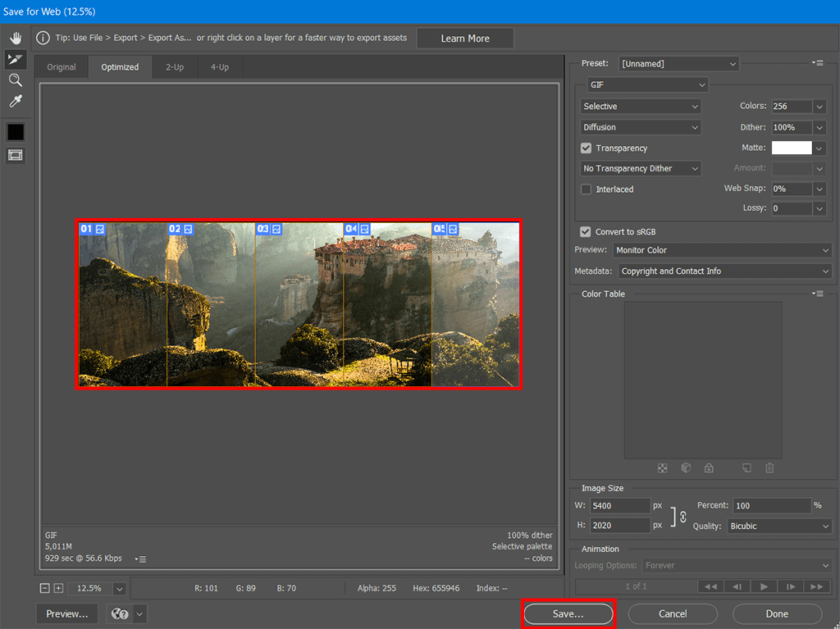Select the Hand tool
Screen dimensions: 840x629
coord(16,39)
